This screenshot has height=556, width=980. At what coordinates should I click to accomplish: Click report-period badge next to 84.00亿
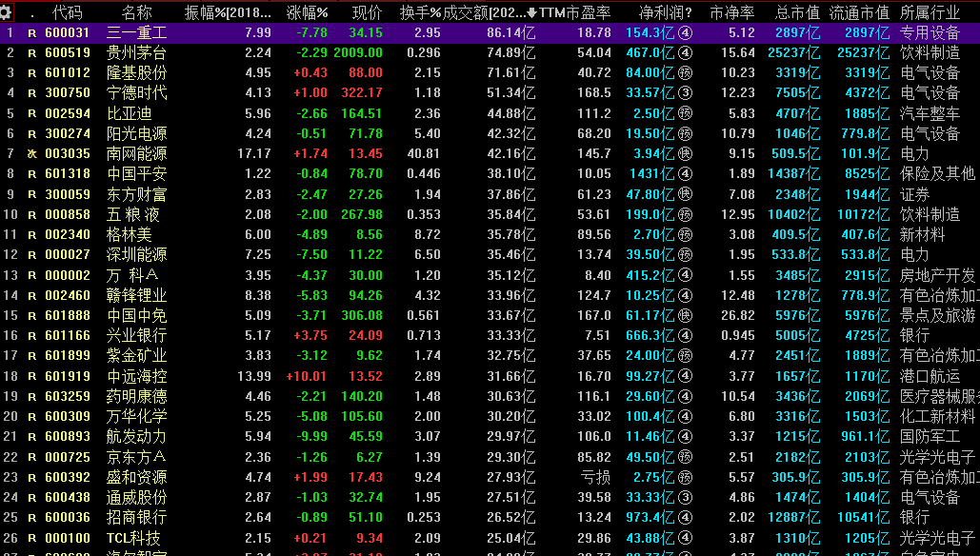click(686, 73)
